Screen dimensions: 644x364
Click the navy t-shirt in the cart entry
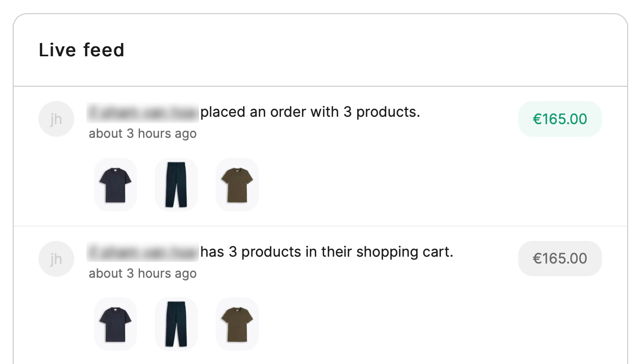click(115, 323)
